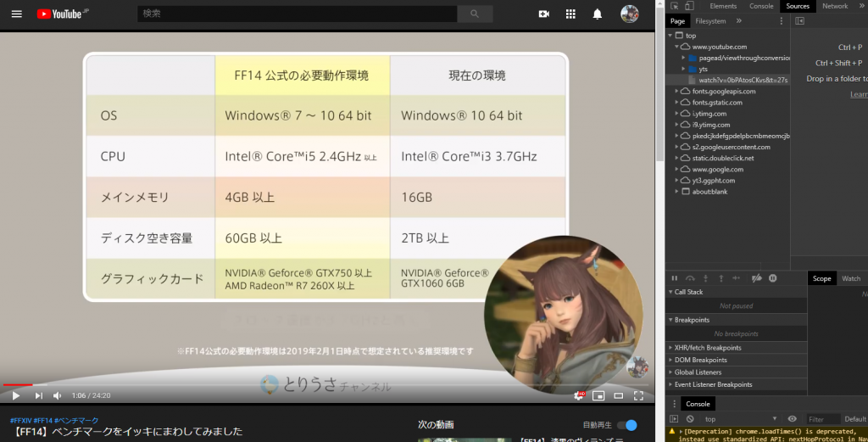
Task: Open the YouTube hamburger guide menu
Action: (x=17, y=14)
